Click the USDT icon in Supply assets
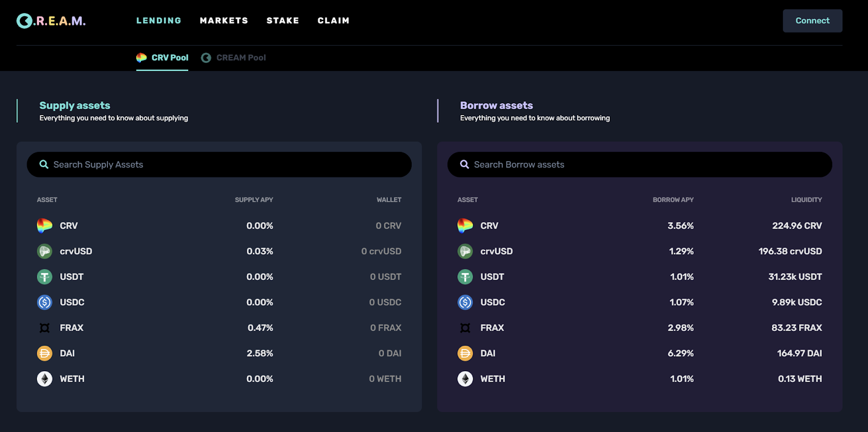The image size is (868, 432). click(44, 277)
